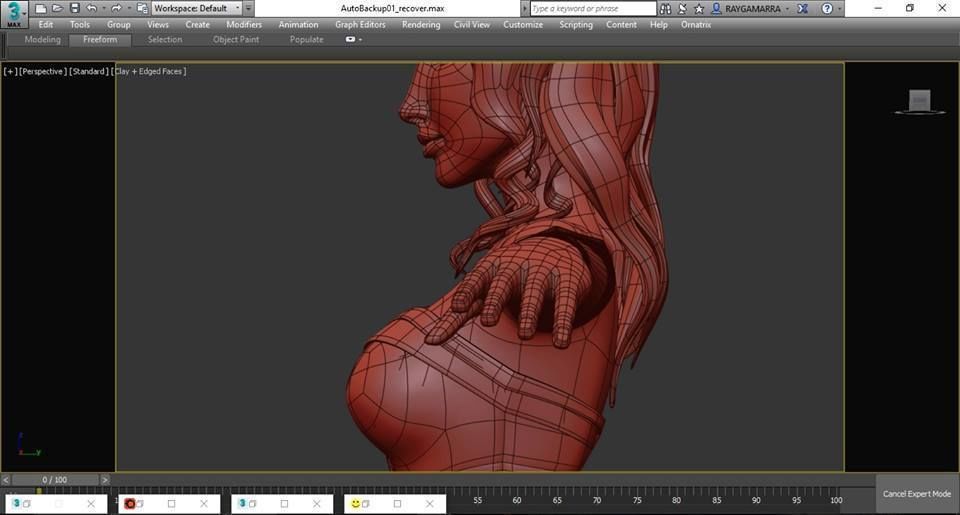Switch to the Selection ribbon tab
The width and height of the screenshot is (960, 515).
(165, 39)
